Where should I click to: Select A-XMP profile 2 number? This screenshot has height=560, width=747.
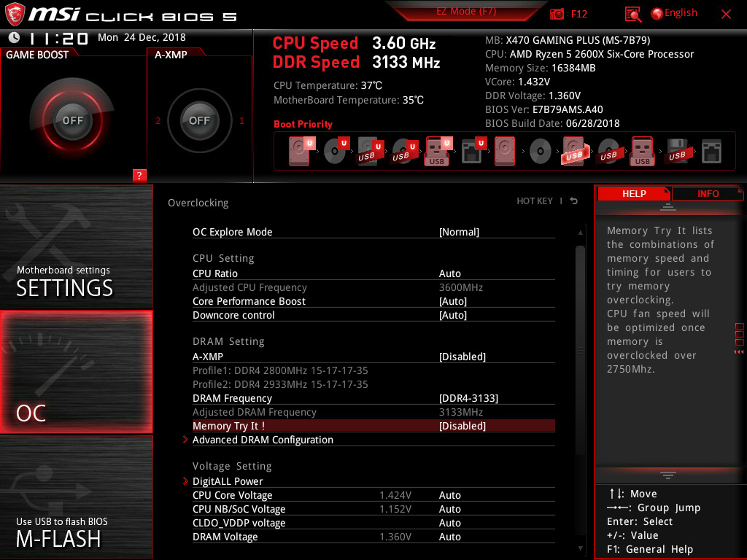pyautogui.click(x=158, y=121)
